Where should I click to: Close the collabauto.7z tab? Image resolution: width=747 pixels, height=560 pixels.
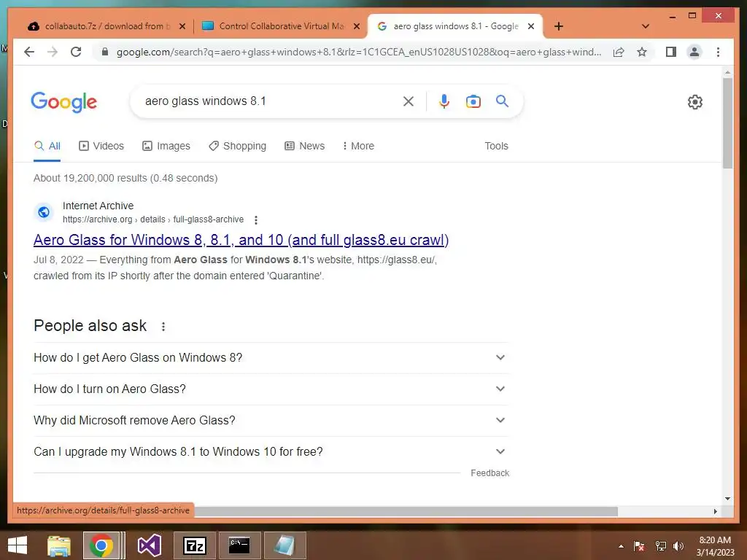click(182, 26)
